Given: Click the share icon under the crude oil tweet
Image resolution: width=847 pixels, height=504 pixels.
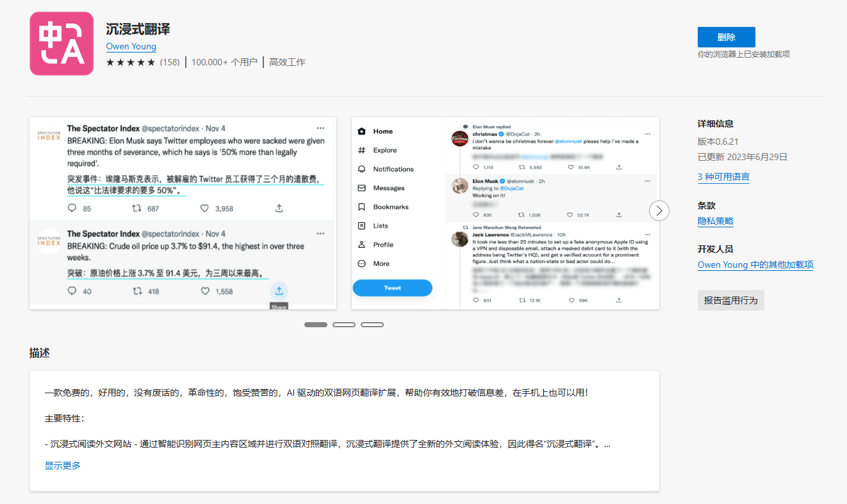Looking at the screenshot, I should (x=279, y=290).
